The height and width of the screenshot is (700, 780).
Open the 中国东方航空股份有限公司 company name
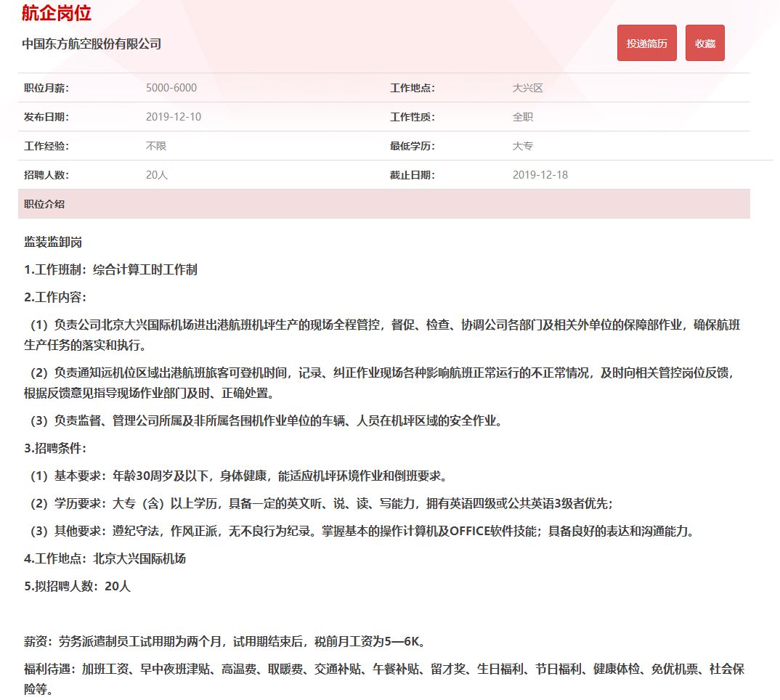point(92,44)
